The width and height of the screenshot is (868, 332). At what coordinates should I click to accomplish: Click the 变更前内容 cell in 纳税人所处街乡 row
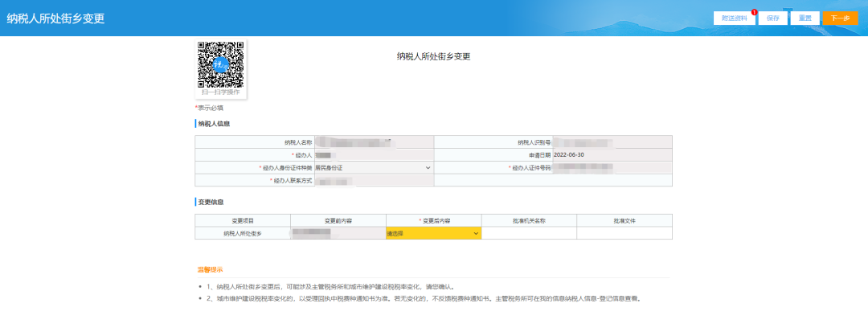pos(338,233)
